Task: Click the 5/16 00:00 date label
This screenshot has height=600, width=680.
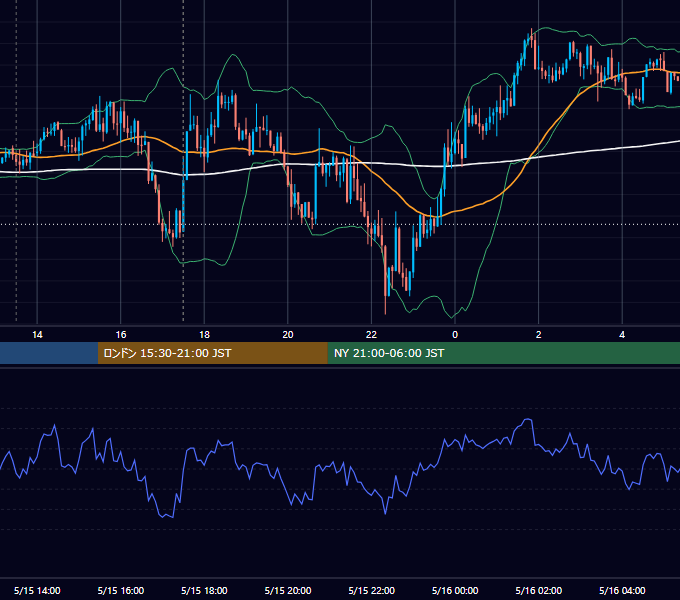Action: 455,590
